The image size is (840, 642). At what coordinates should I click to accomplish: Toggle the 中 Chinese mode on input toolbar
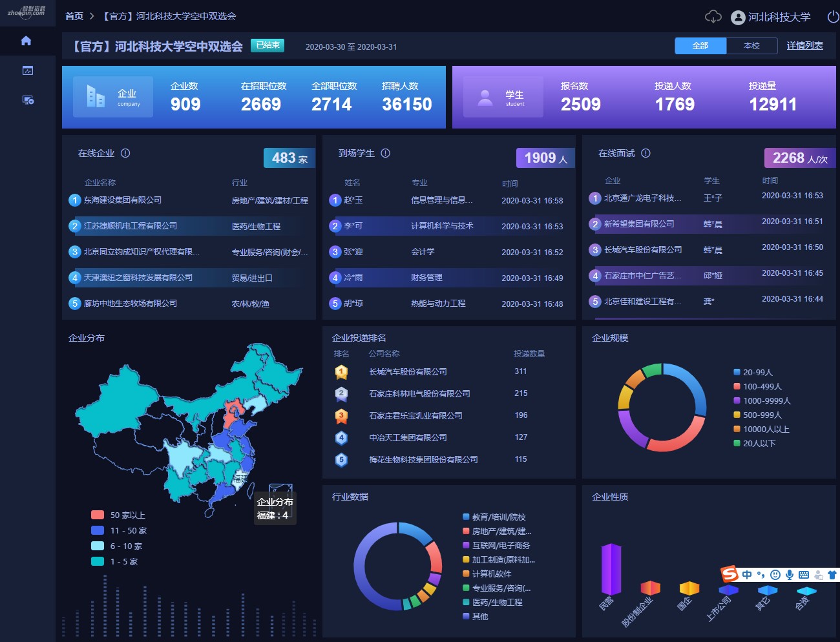(x=747, y=575)
